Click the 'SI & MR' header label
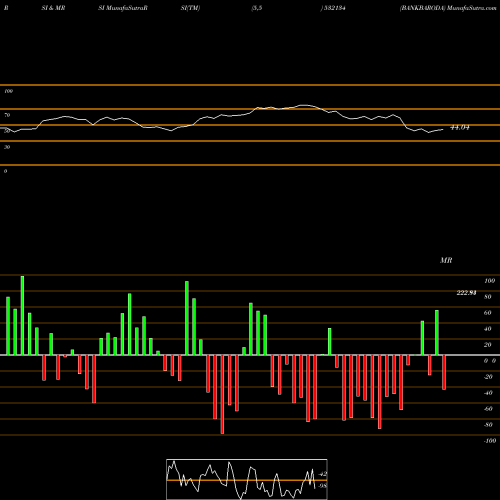 tap(53, 8)
